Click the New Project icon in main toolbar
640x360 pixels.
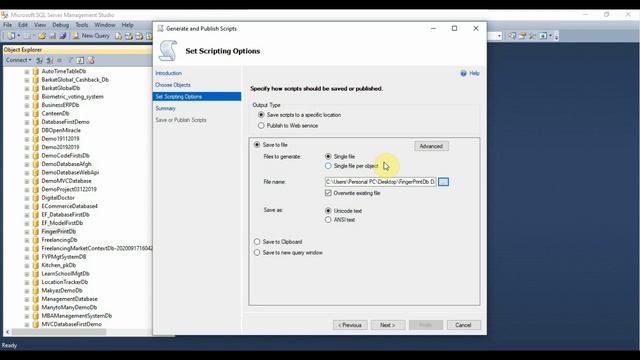[x=11, y=36]
